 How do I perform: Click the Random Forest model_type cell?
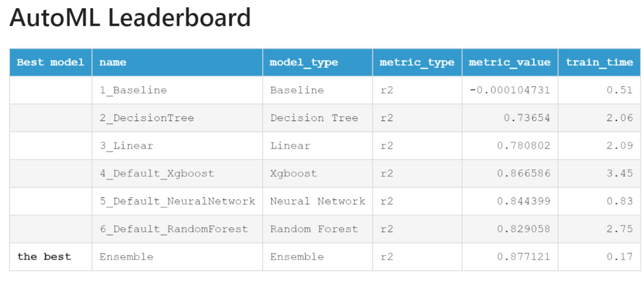(x=317, y=229)
